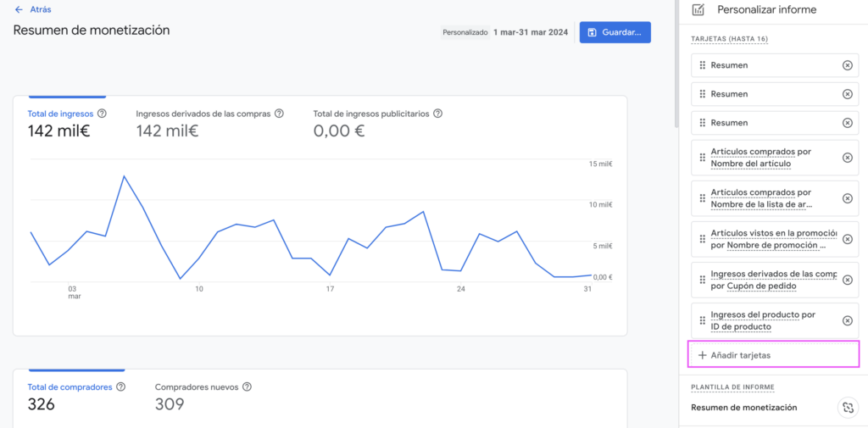Image resolution: width=868 pixels, height=428 pixels.
Task: Open help icon beside Total de ingresos
Action: (102, 114)
